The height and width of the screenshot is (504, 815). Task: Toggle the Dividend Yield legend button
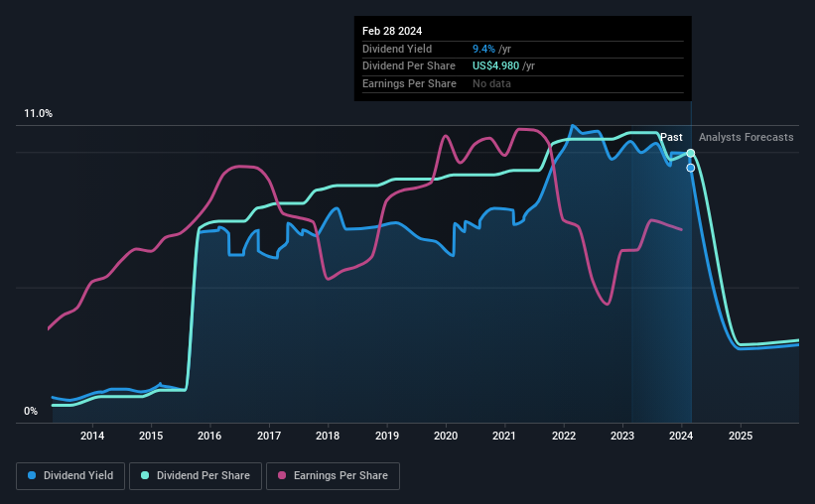pos(70,476)
